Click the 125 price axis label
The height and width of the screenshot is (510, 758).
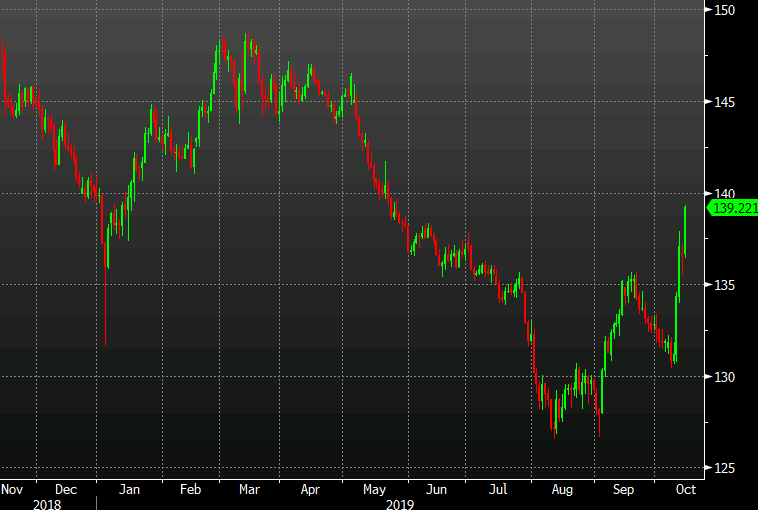pos(725,468)
